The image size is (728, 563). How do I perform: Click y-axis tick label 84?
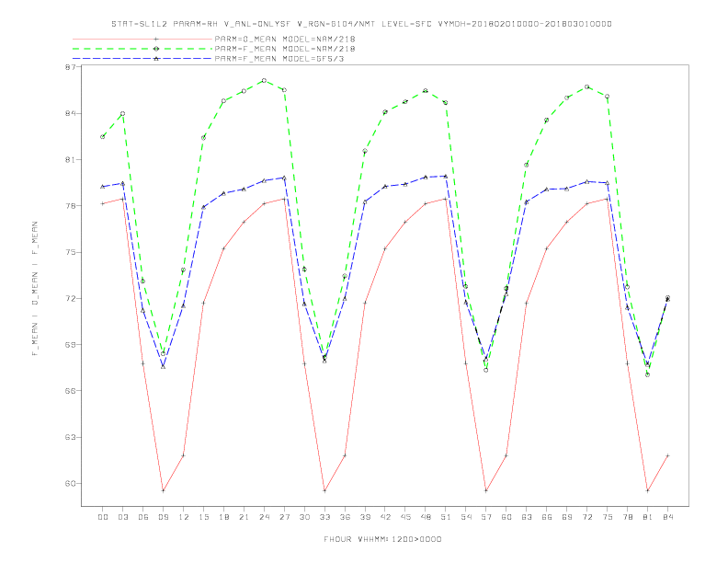pos(70,113)
